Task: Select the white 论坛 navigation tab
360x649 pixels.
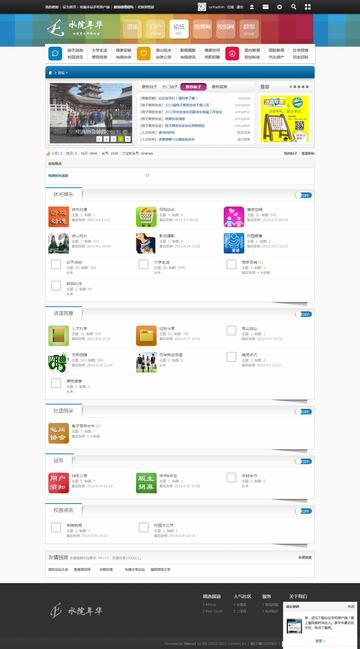Action: coord(179,29)
